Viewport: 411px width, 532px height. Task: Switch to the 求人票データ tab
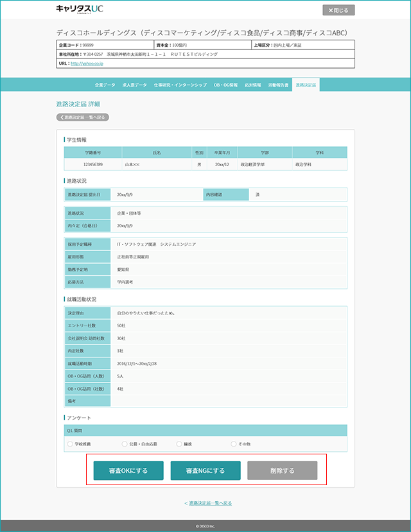(x=134, y=85)
